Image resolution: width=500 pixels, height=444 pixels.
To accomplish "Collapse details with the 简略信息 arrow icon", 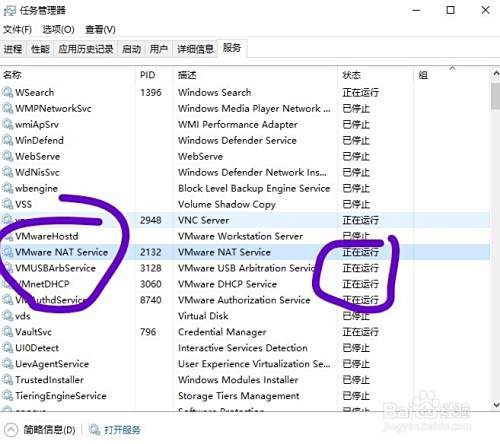I will pos(10,430).
